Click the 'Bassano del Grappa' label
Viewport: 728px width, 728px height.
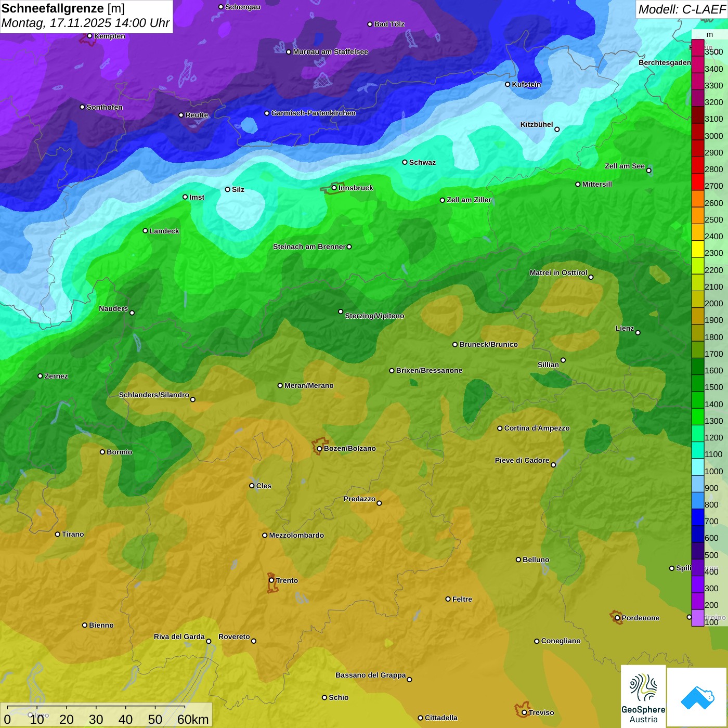click(x=371, y=675)
